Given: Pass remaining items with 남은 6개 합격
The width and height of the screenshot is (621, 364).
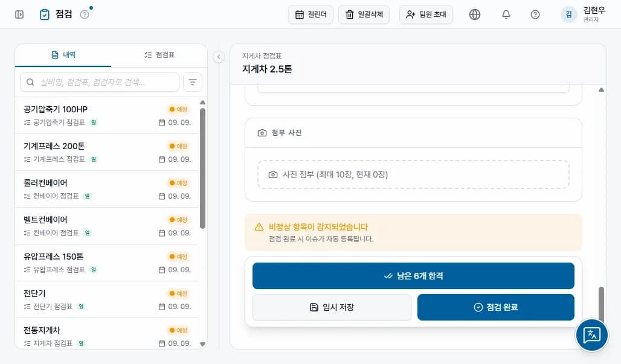Looking at the screenshot, I should click(413, 276).
